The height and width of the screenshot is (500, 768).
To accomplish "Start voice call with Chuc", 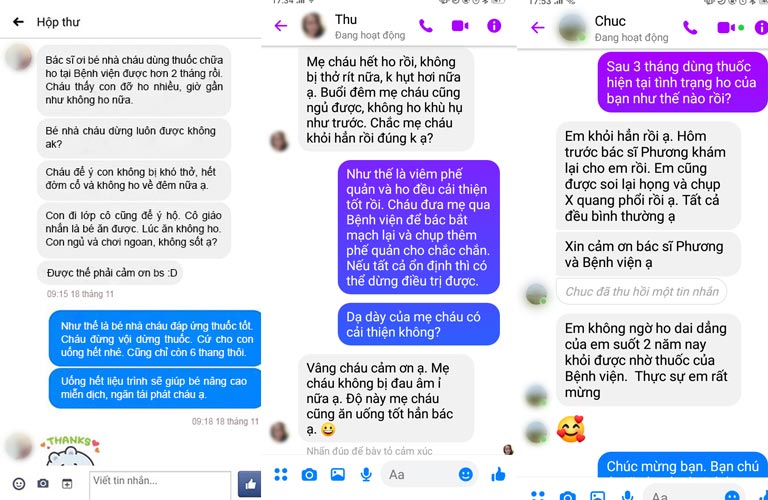I will 690,27.
